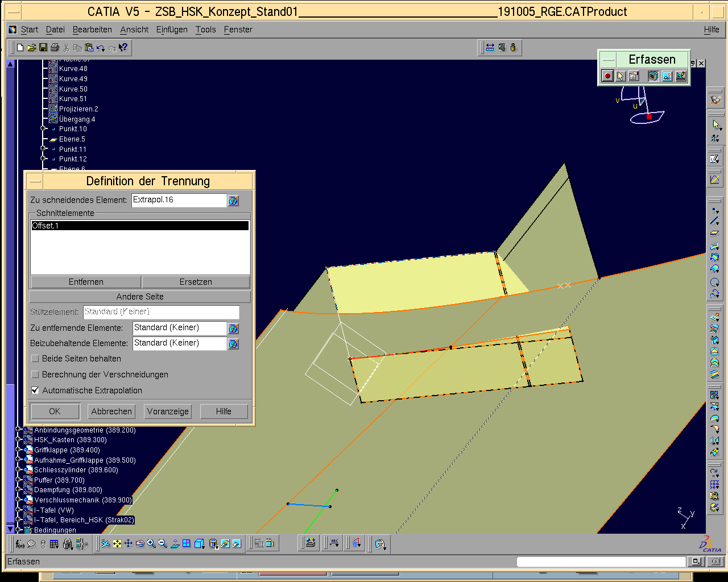Click the What's This help pointer icon
Viewport: 728px width, 582px height.
(x=123, y=48)
